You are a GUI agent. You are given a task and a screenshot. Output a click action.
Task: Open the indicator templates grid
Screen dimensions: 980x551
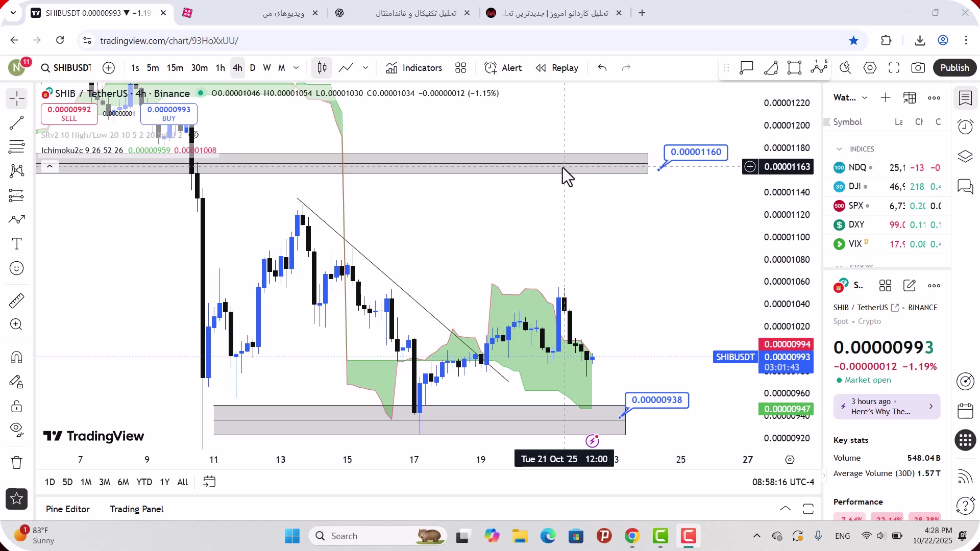(461, 68)
